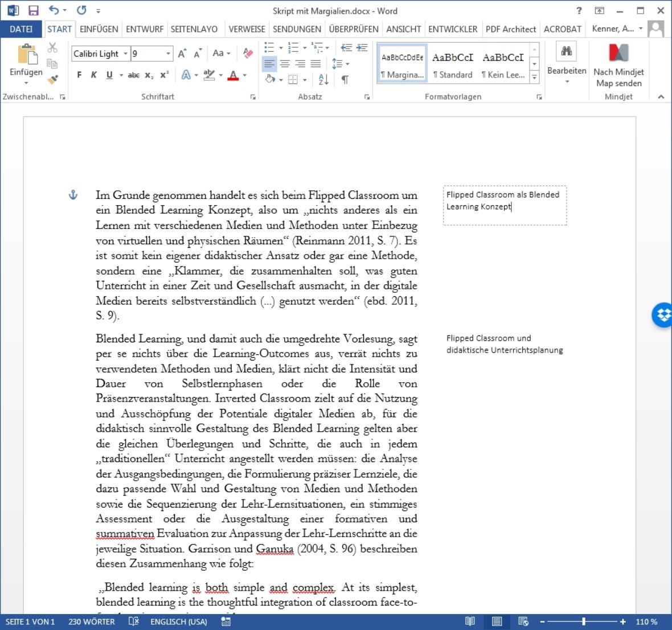Open word count via 230 WÖRTER
672x630 pixels.
[91, 621]
